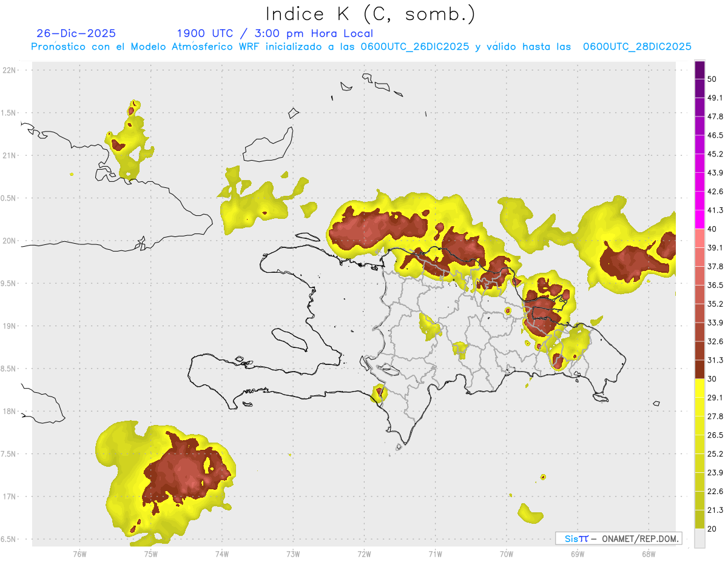The width and height of the screenshot is (728, 562).
Task: Click the '50' colorbar label
Action: point(712,79)
